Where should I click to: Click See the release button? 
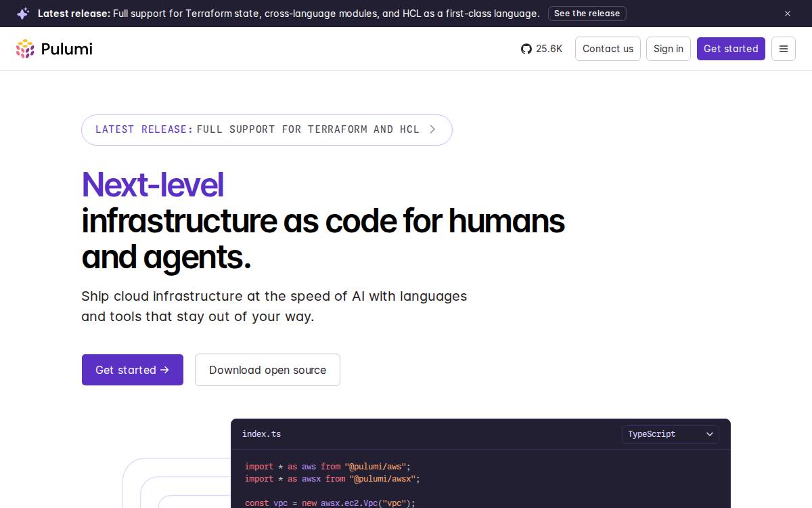point(587,14)
